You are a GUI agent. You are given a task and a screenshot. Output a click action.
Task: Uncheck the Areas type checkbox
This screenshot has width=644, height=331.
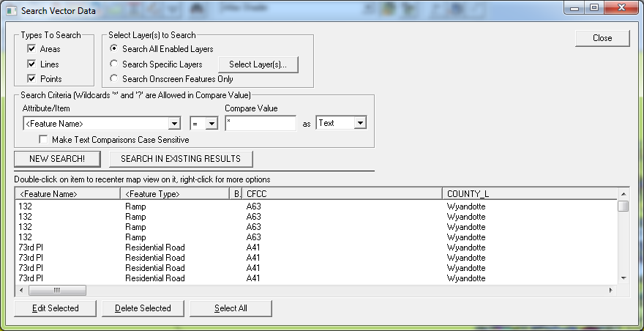click(31, 49)
